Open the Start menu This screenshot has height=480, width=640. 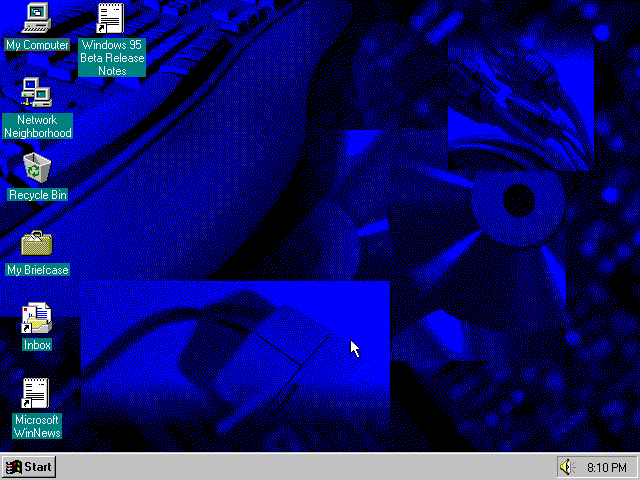pyautogui.click(x=29, y=467)
